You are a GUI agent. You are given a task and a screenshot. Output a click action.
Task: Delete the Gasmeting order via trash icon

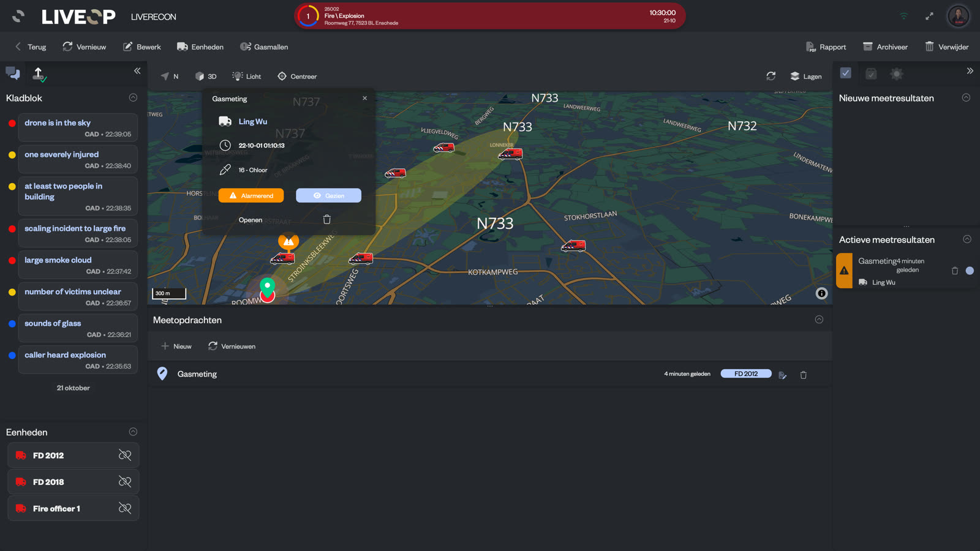(x=804, y=375)
